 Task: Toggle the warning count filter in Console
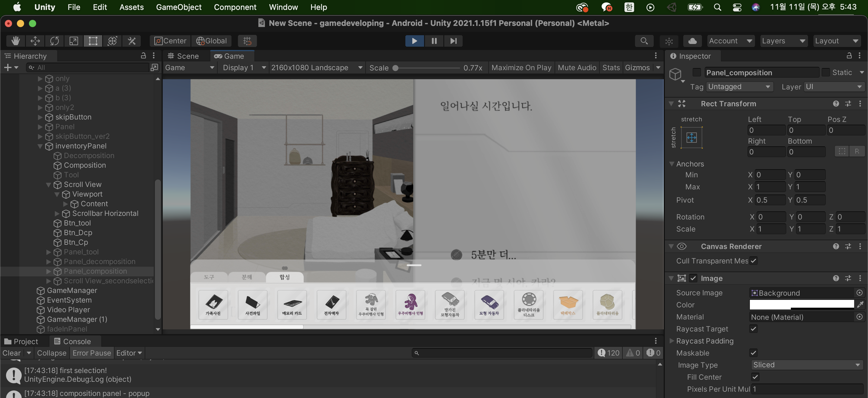[x=633, y=353]
